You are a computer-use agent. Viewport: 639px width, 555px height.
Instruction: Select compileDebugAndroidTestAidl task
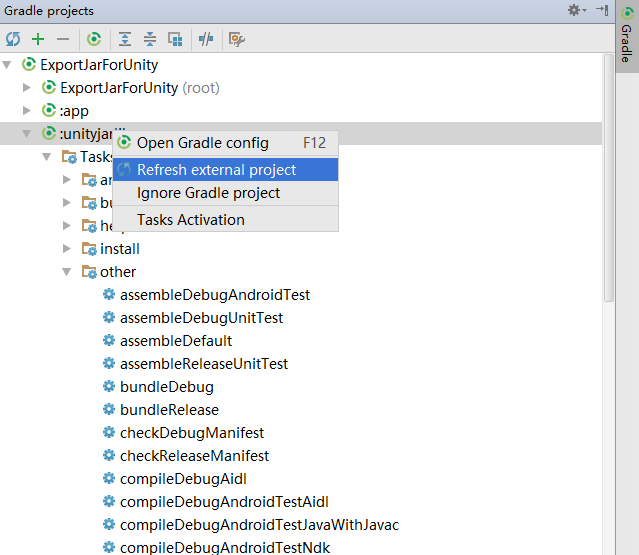tap(215, 502)
